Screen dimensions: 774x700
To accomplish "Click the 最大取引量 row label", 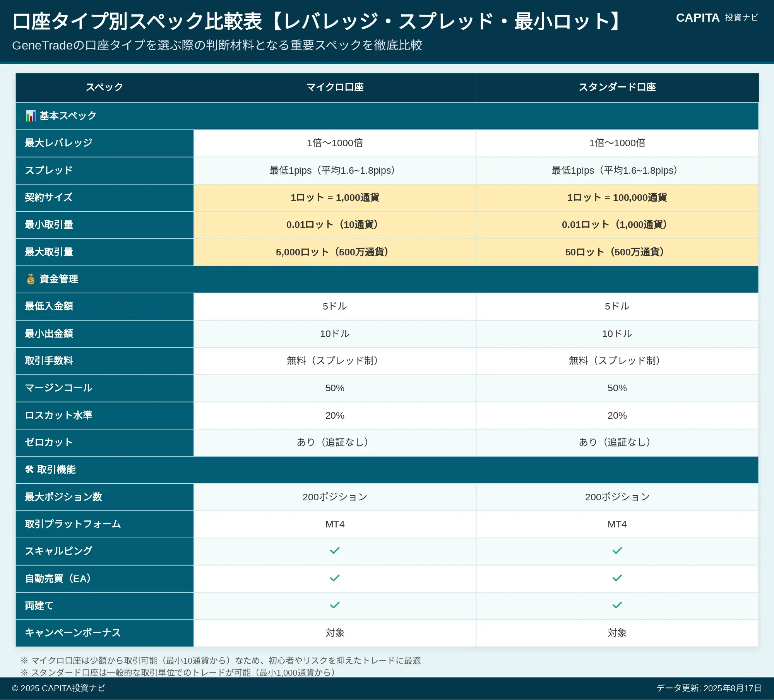I will pos(104,252).
